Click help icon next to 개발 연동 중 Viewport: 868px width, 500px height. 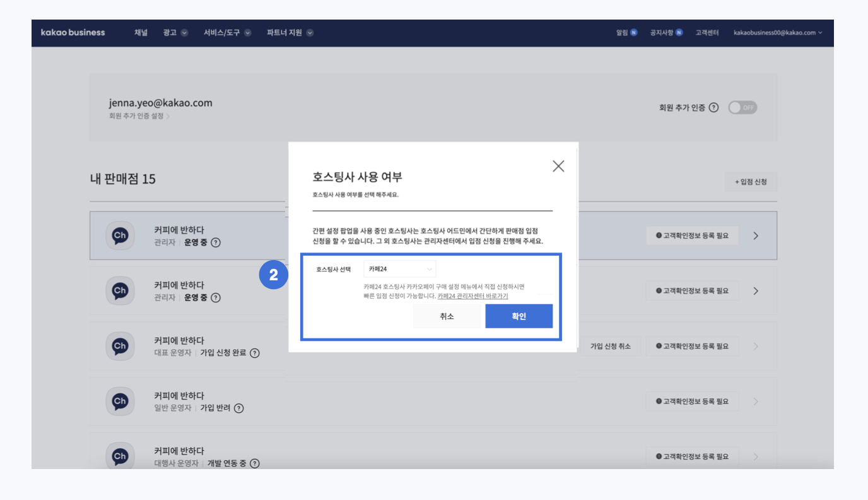(255, 463)
